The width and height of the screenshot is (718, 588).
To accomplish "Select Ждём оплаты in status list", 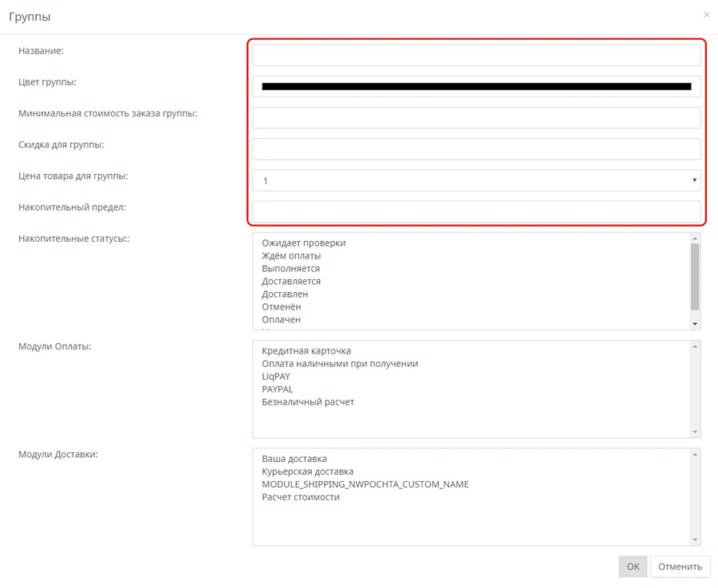I will [x=291, y=256].
